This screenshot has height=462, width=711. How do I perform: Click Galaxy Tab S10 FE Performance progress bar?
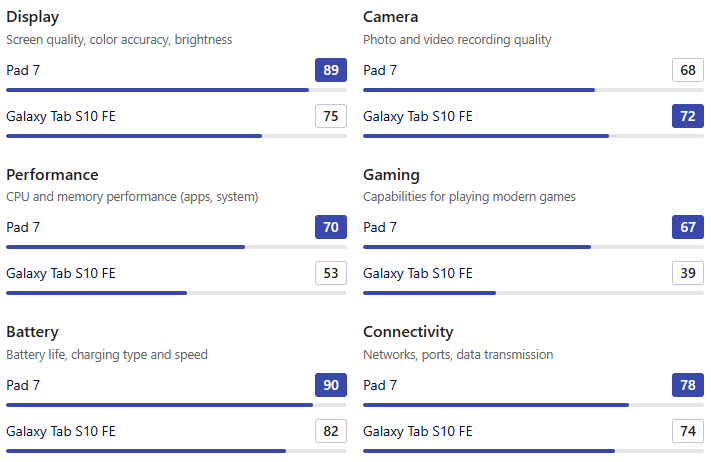click(x=176, y=293)
